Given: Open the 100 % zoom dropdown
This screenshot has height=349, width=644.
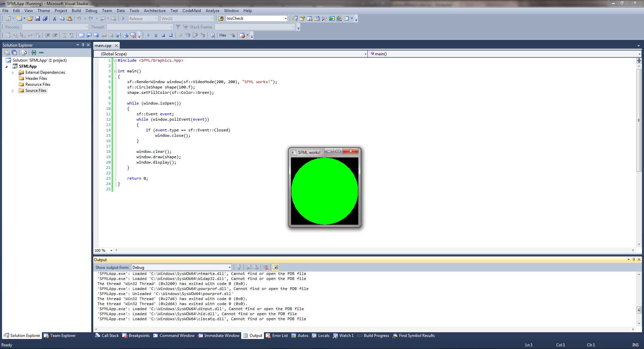Looking at the screenshot, I should [111, 250].
